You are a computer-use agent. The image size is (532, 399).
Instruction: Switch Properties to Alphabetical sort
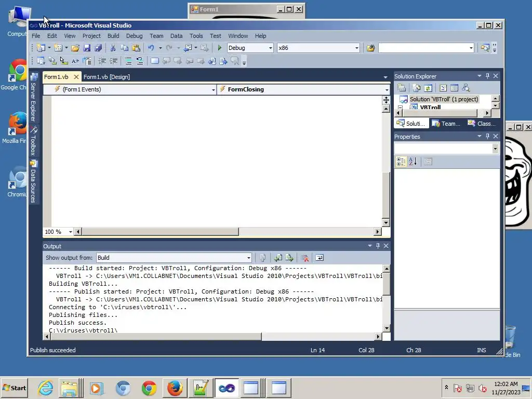pyautogui.click(x=413, y=162)
